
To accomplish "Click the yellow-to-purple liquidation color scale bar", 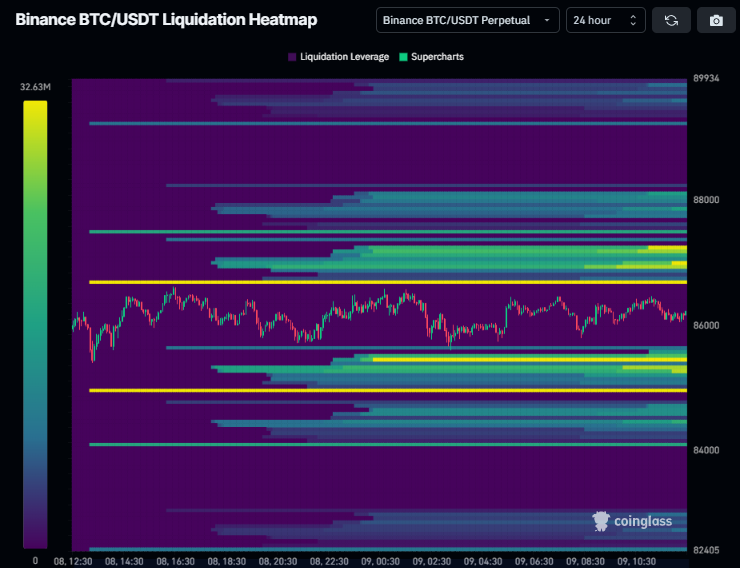I will pyautogui.click(x=35, y=325).
